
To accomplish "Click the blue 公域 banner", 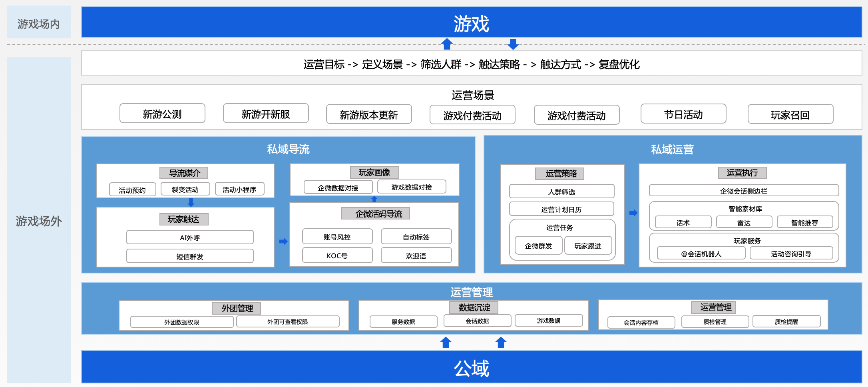I will pyautogui.click(x=471, y=367).
